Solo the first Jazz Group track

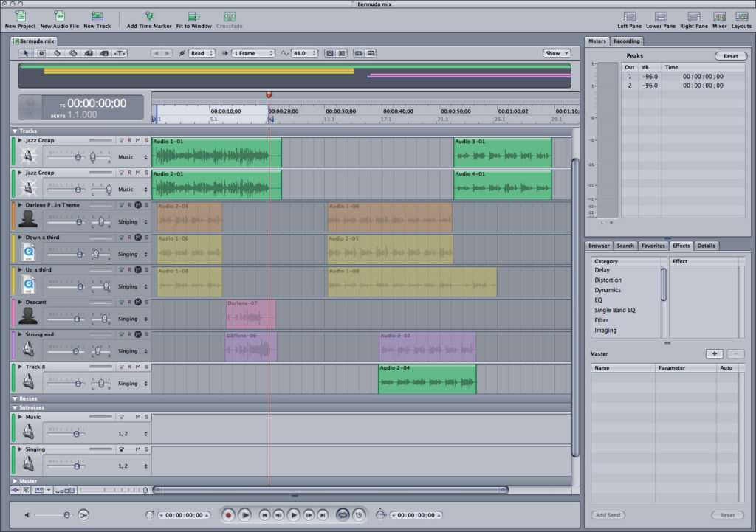click(x=146, y=140)
